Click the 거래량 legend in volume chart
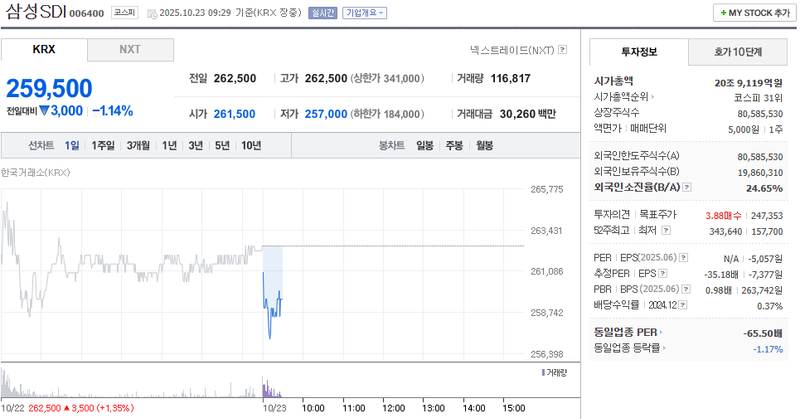The height and width of the screenshot is (419, 800). coord(554,373)
